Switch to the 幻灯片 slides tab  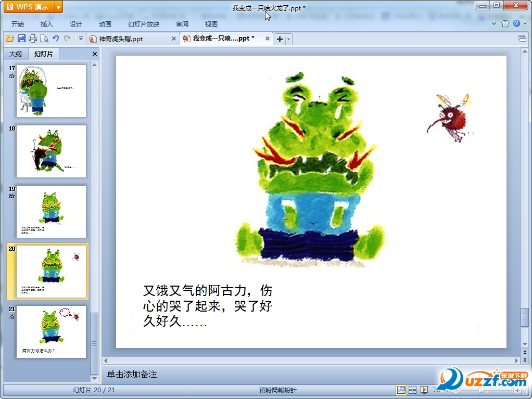click(x=43, y=54)
